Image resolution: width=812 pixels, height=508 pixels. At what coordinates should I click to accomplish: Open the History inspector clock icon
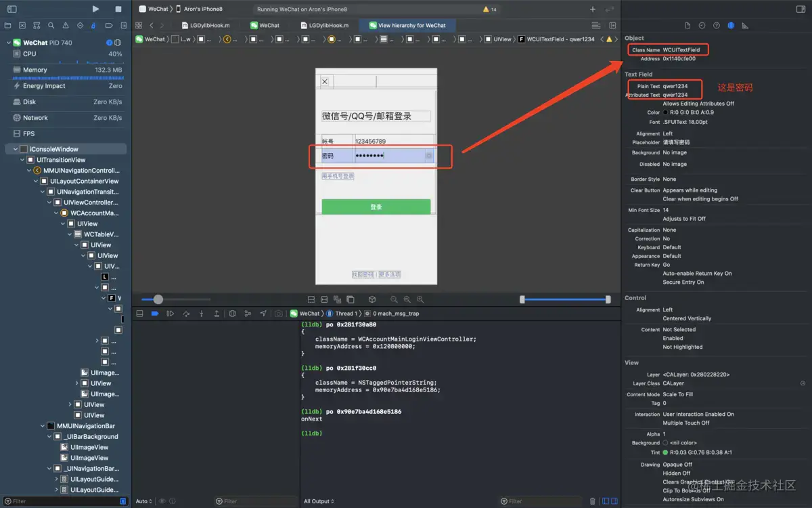pos(702,25)
